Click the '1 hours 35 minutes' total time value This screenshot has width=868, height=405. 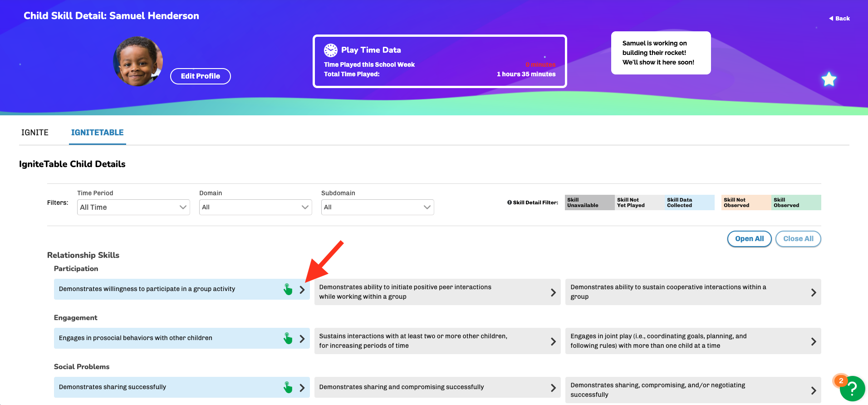[526, 74]
